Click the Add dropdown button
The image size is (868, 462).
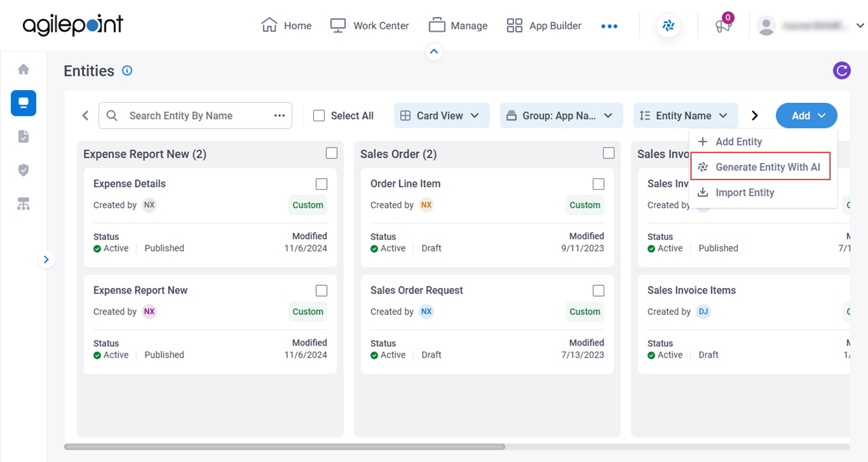[806, 116]
